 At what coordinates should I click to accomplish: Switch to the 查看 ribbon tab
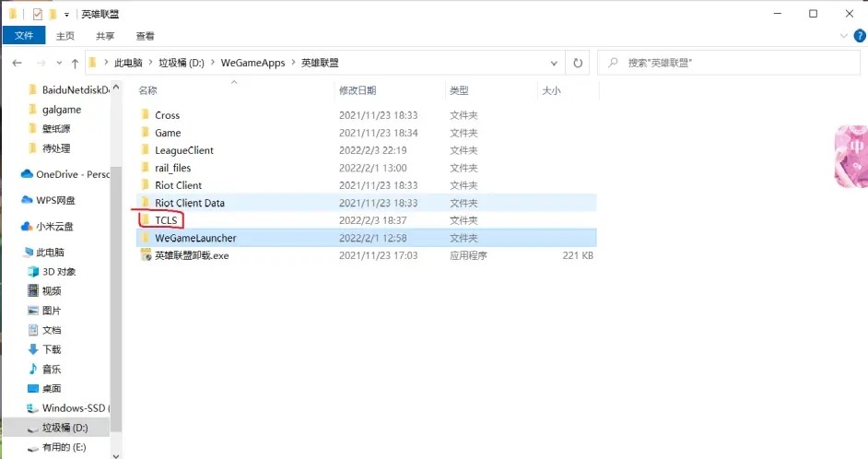(145, 36)
